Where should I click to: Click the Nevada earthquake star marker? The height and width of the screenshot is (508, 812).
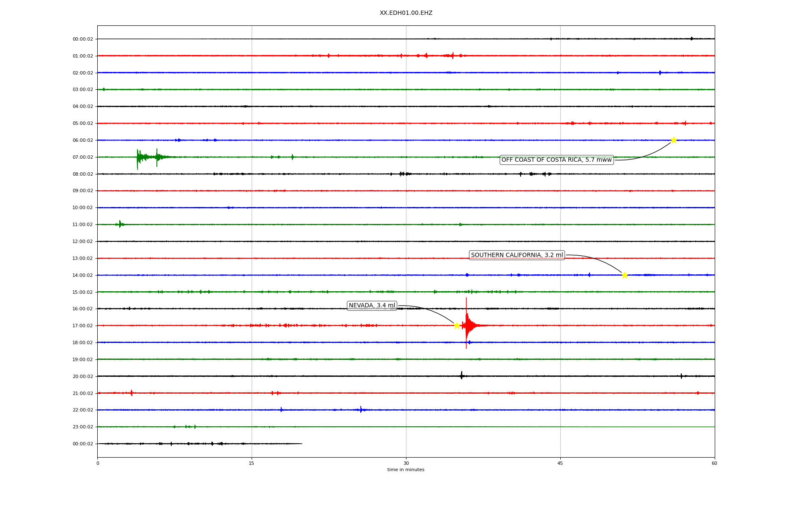tap(457, 326)
